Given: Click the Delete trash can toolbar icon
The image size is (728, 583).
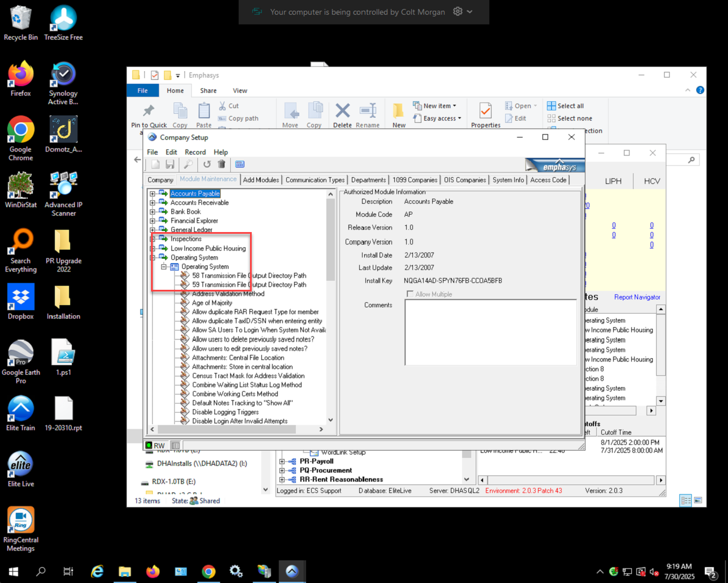Looking at the screenshot, I should (221, 164).
